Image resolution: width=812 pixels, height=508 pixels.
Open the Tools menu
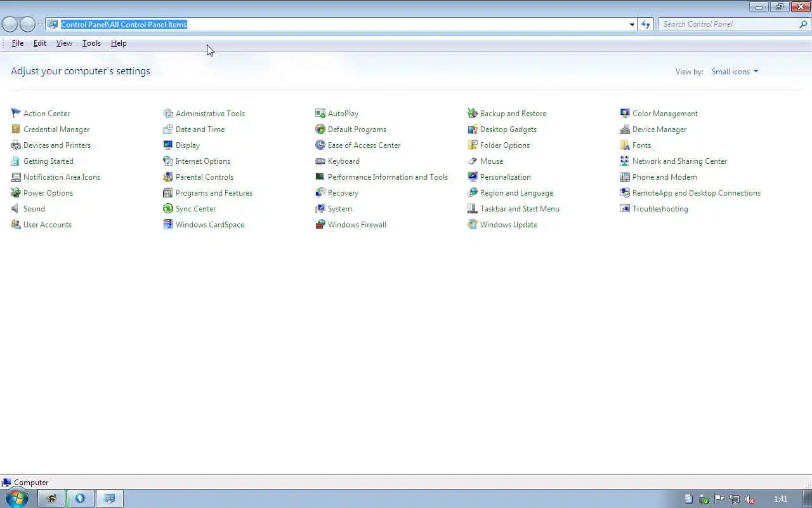[x=91, y=43]
